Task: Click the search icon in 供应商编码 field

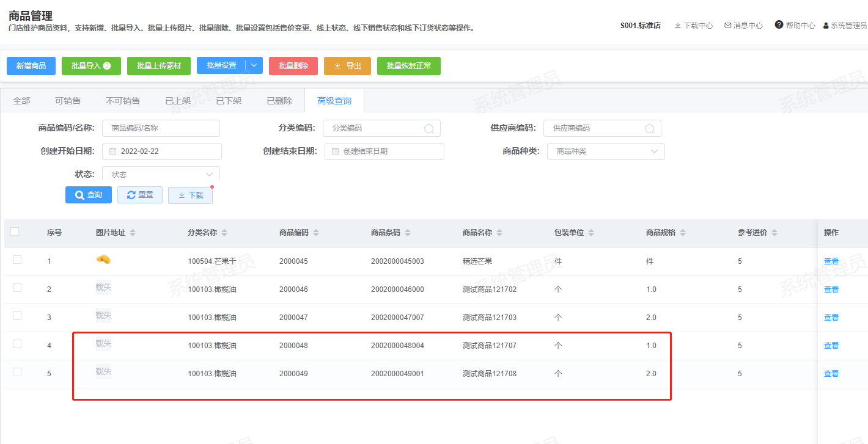Action: pyautogui.click(x=649, y=129)
